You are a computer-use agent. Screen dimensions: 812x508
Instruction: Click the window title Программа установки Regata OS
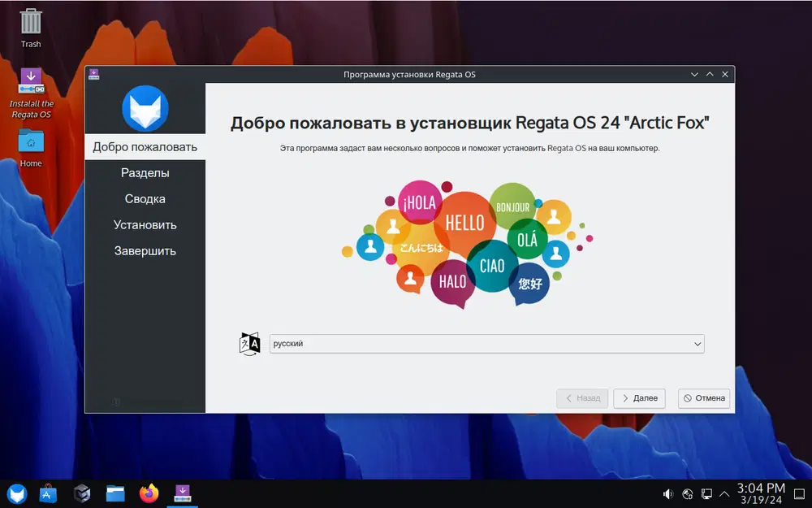[x=409, y=74]
